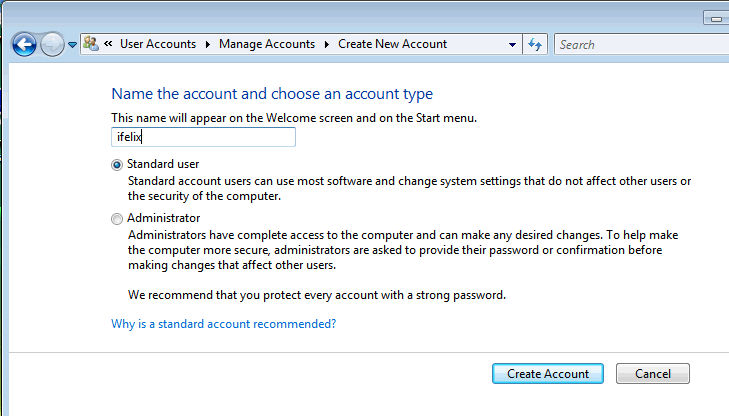Click the double chevron before User Accounts
This screenshot has width=729, height=416.
108,44
